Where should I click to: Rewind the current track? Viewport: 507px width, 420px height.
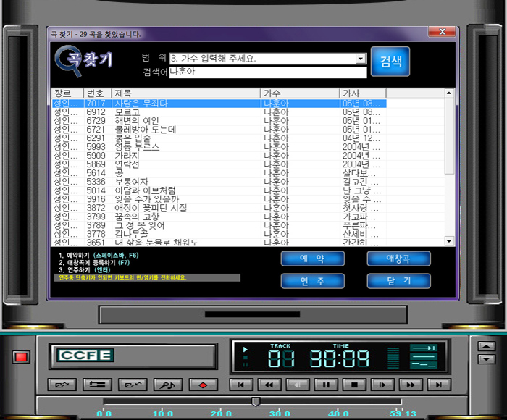tap(269, 385)
